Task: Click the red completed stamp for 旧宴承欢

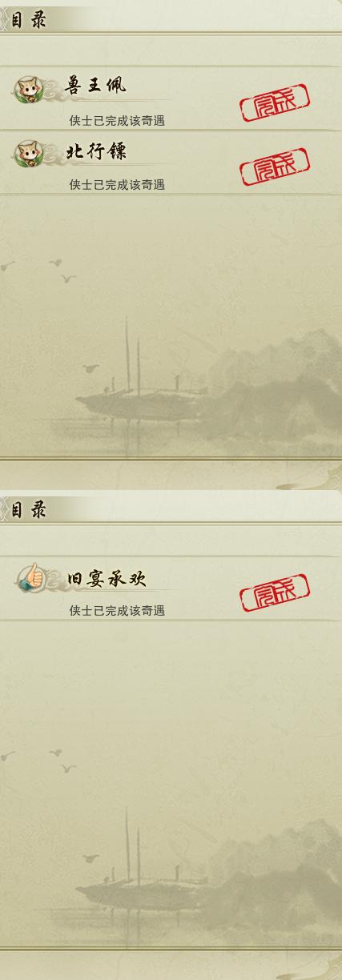Action: [x=275, y=592]
